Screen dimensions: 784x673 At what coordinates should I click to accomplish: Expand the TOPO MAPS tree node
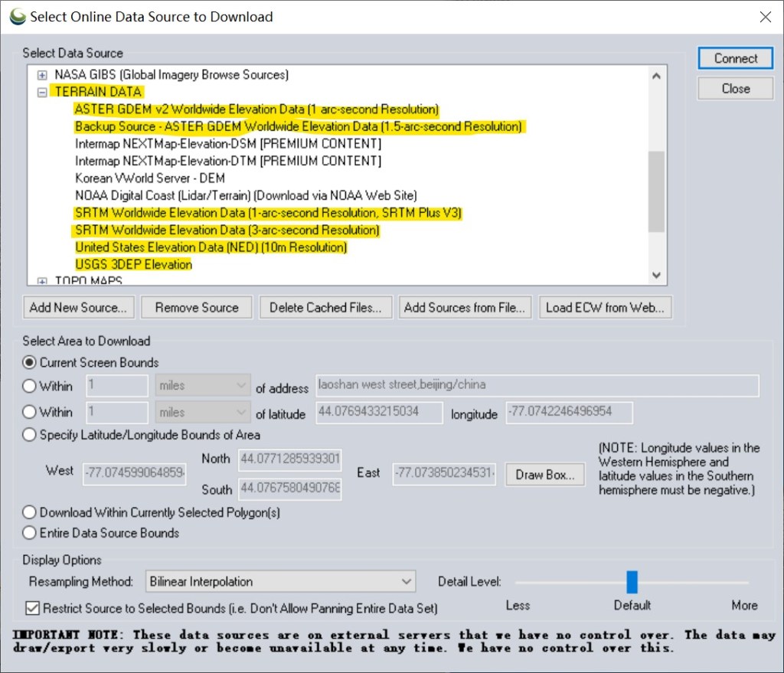click(x=42, y=281)
